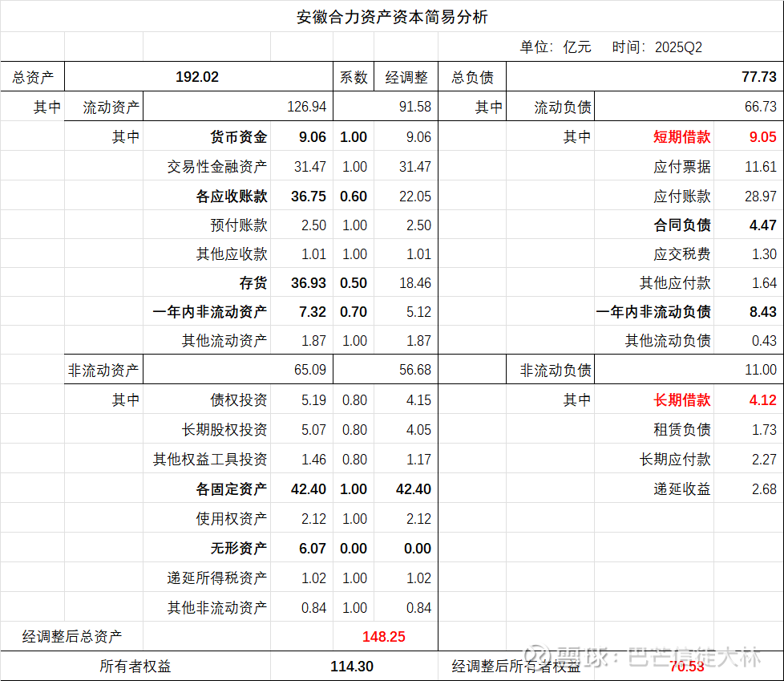Image resolution: width=784 pixels, height=681 pixels.
Task: Click the total assets value 192.02
Action: 197,76
